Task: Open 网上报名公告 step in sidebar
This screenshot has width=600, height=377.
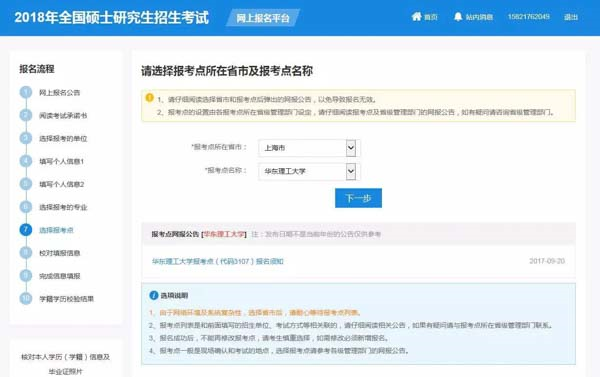Action: click(x=59, y=93)
